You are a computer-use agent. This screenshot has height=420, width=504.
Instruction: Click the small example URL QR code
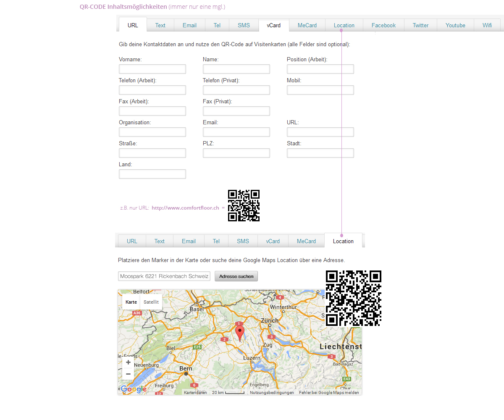[244, 205]
